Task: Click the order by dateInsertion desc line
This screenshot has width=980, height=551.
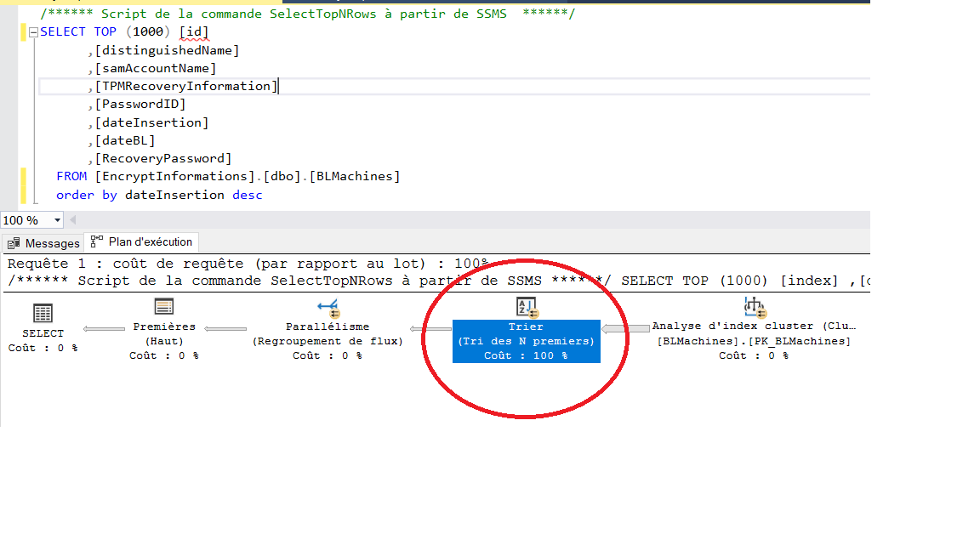Action: pyautogui.click(x=159, y=195)
